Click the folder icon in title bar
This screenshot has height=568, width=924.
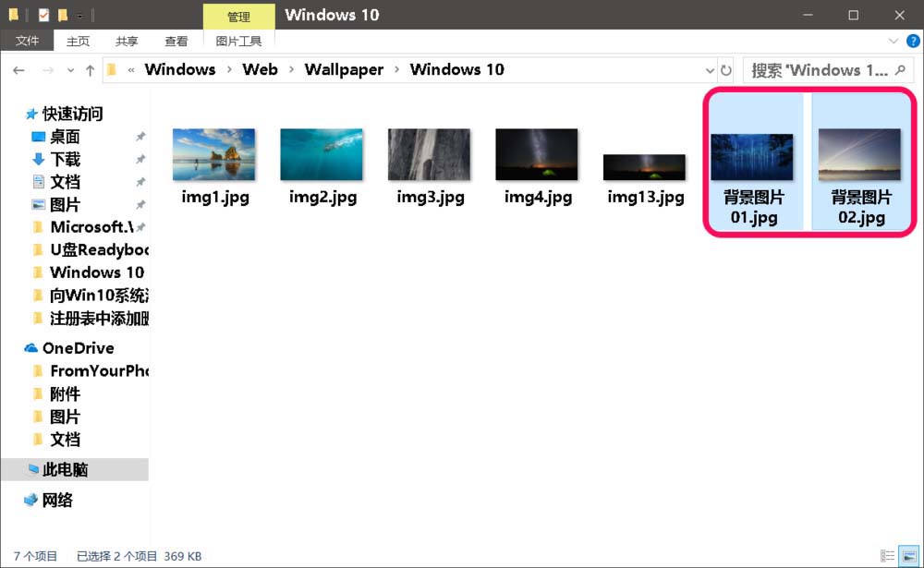(13, 15)
